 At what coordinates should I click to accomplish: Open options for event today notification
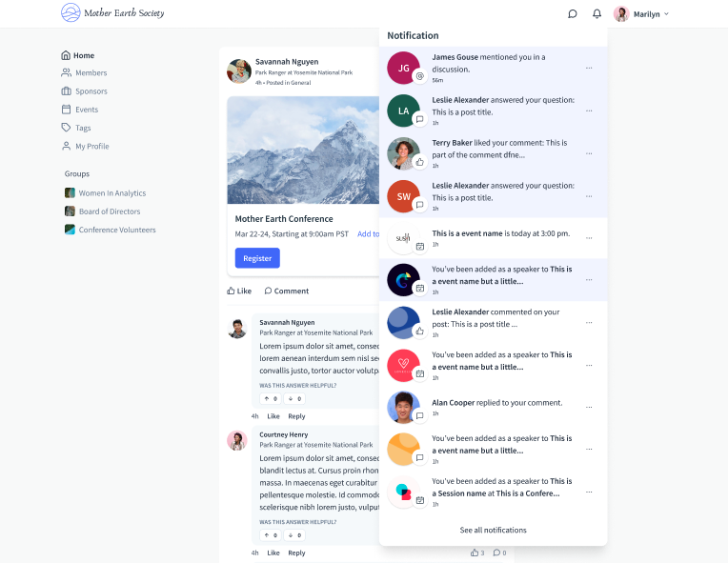pyautogui.click(x=589, y=237)
